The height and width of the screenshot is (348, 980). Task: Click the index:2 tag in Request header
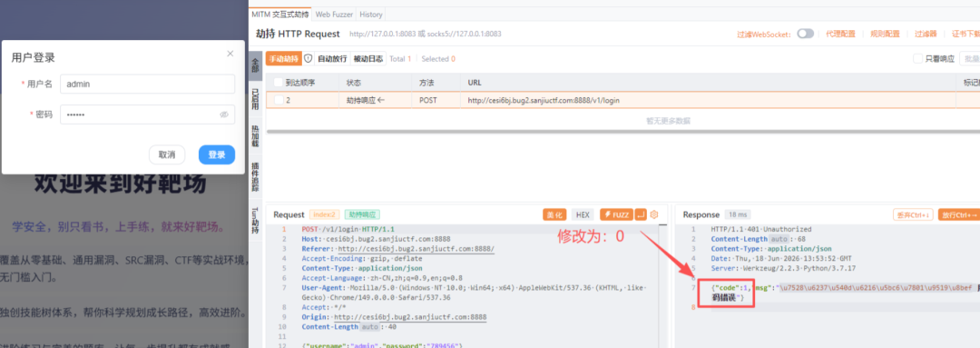coord(324,214)
